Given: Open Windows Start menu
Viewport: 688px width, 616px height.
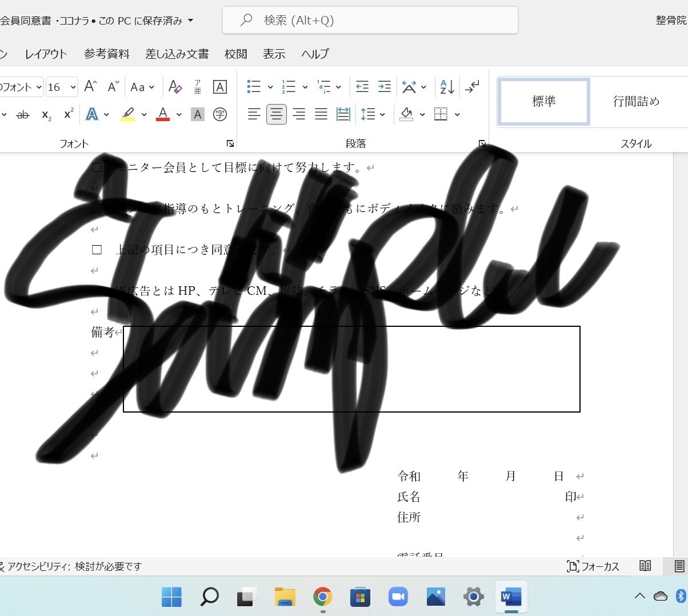Looking at the screenshot, I should [171, 597].
